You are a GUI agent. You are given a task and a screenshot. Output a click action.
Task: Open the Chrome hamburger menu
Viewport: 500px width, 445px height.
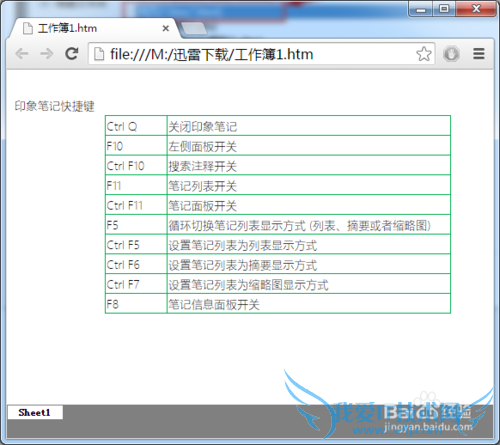tap(479, 54)
